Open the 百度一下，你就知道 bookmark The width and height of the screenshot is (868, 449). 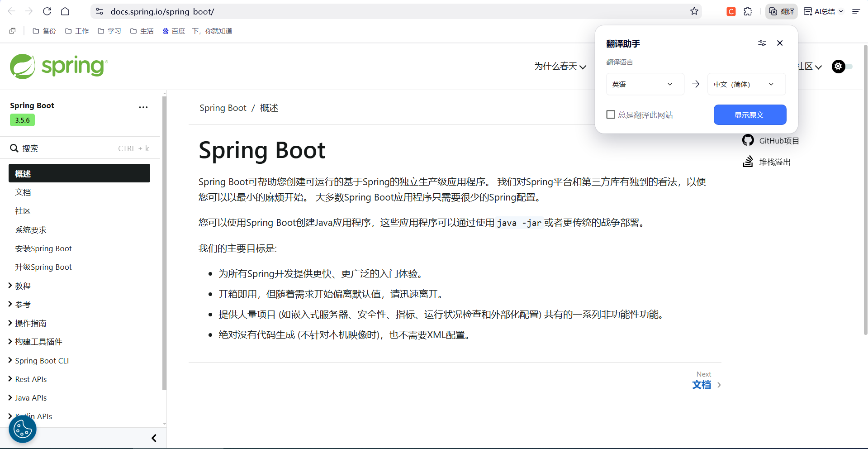(x=197, y=31)
